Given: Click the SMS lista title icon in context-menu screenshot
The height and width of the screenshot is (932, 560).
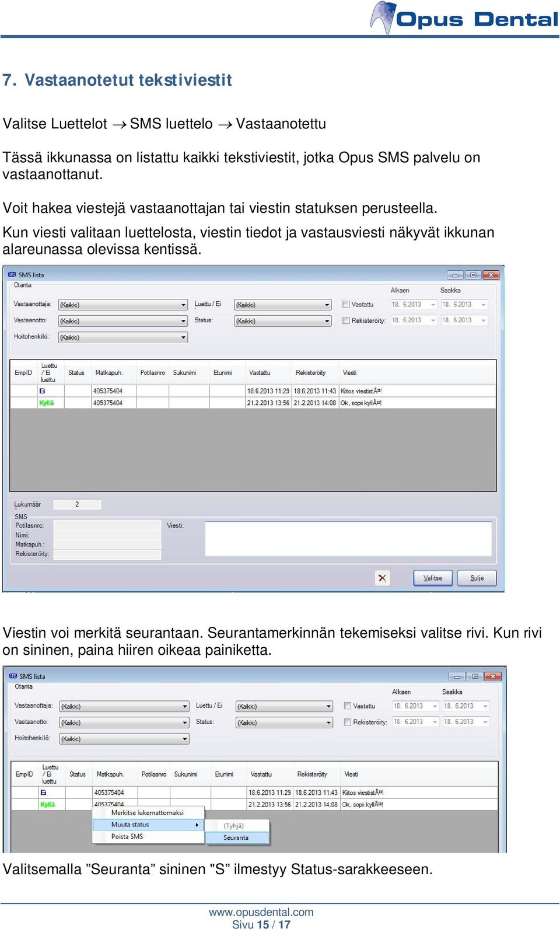Looking at the screenshot, I should point(13,676).
